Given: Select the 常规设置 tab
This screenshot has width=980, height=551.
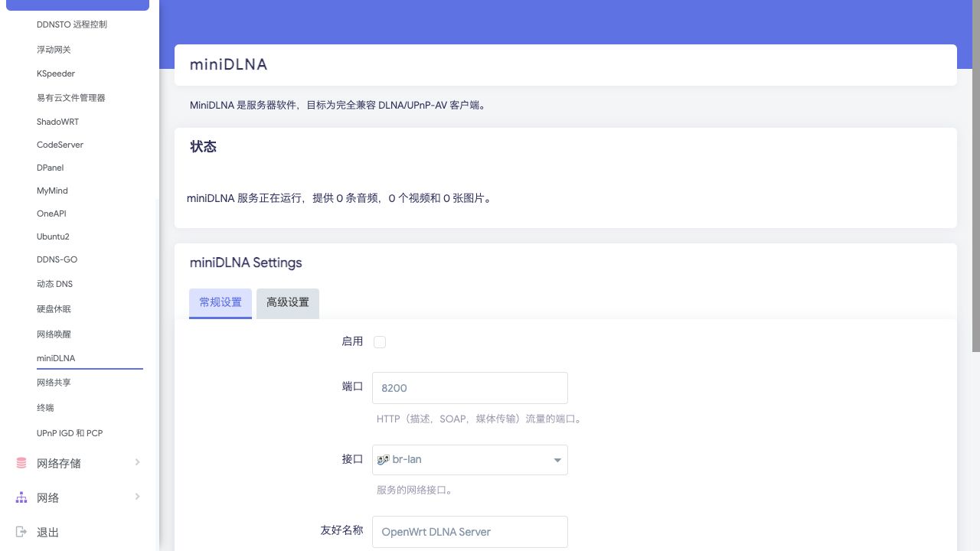Looking at the screenshot, I should coord(220,303).
